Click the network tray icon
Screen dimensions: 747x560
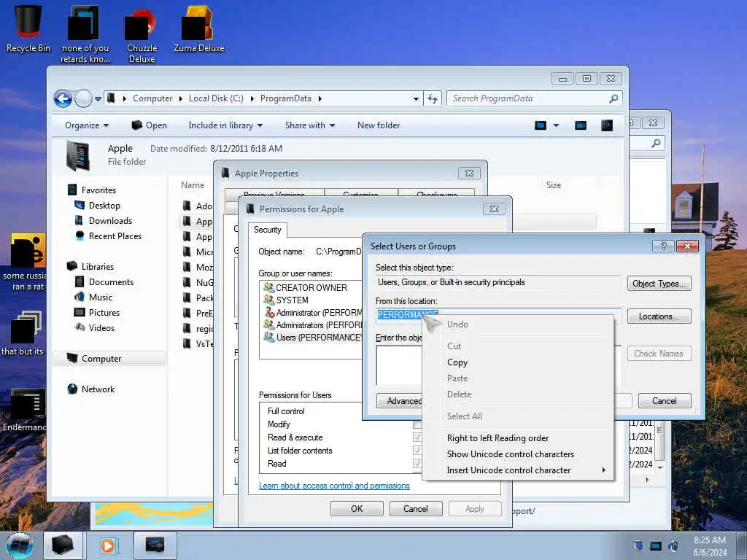pyautogui.click(x=656, y=545)
